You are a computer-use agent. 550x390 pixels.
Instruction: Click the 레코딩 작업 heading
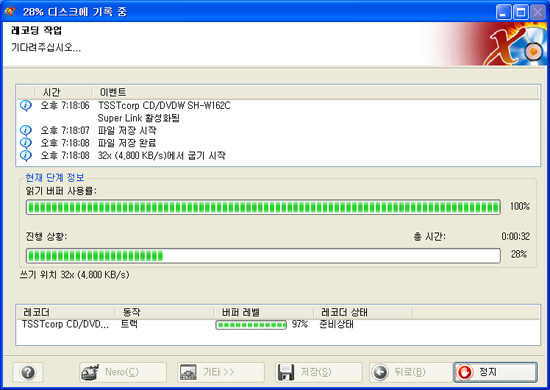[x=36, y=31]
